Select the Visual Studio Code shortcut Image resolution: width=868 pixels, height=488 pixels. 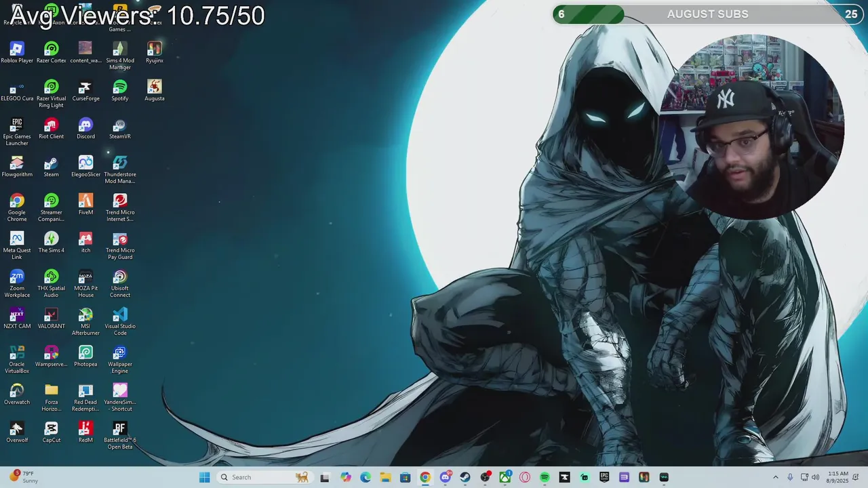click(x=119, y=321)
